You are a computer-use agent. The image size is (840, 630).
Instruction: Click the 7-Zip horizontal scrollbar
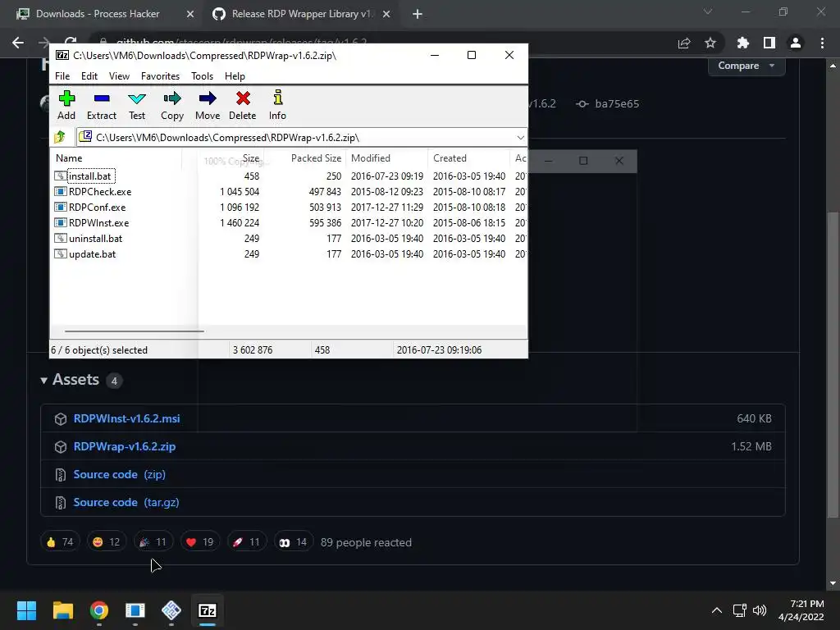click(x=134, y=331)
